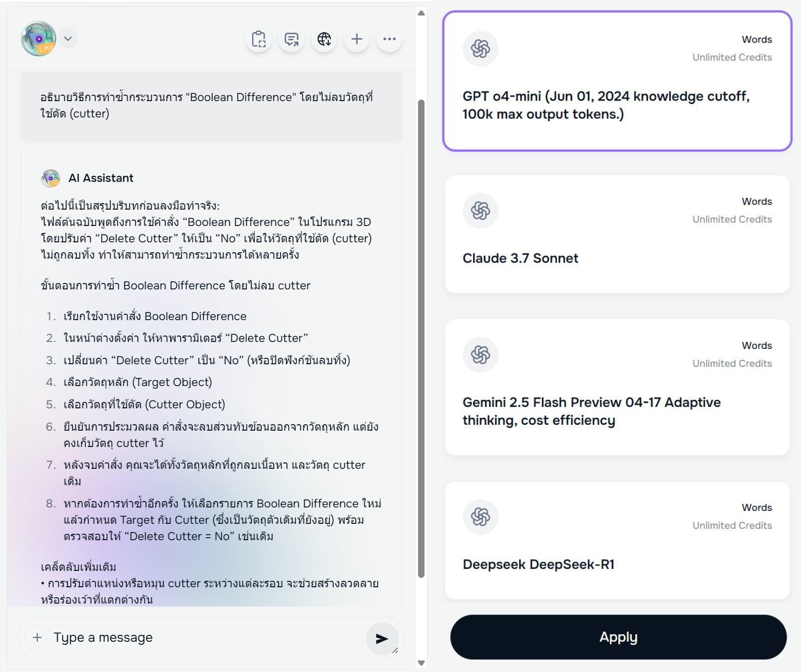This screenshot has width=801, height=672.
Task: Choose the Deepseek DeepSeek-R1 model card
Action: click(x=617, y=540)
